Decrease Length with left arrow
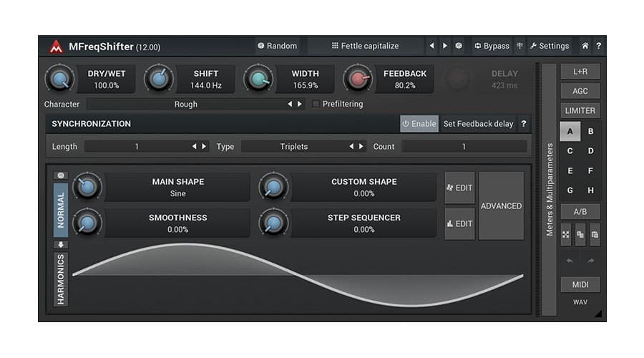The height and width of the screenshot is (358, 644). 194,146
